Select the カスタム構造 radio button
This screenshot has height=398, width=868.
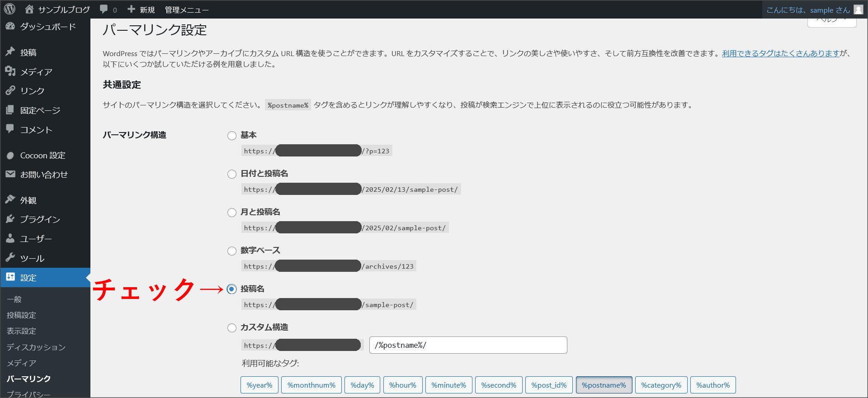[232, 328]
